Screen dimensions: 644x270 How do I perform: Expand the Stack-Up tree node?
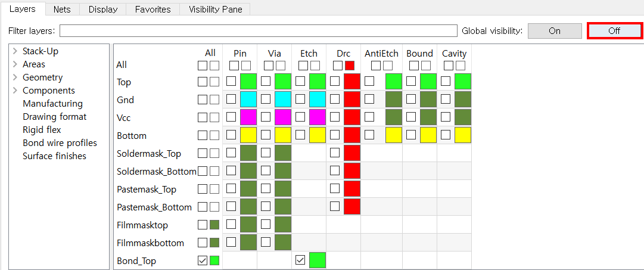(15, 51)
